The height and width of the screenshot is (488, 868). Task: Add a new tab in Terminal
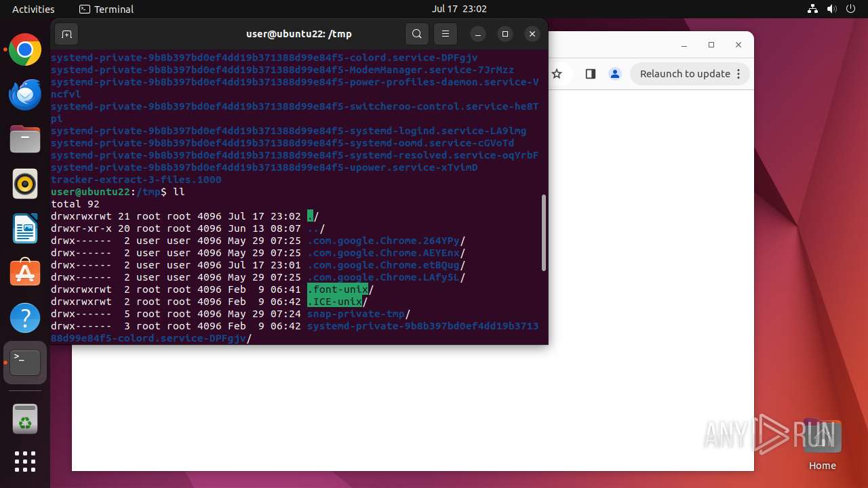(66, 34)
